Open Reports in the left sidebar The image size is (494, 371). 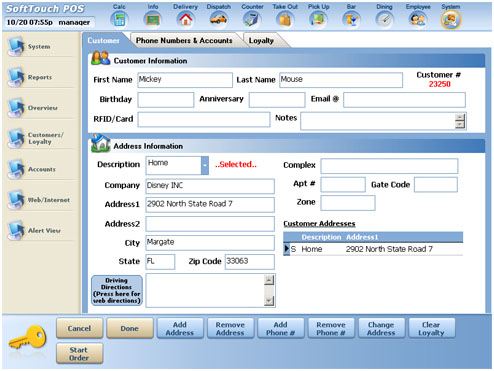tap(39, 77)
